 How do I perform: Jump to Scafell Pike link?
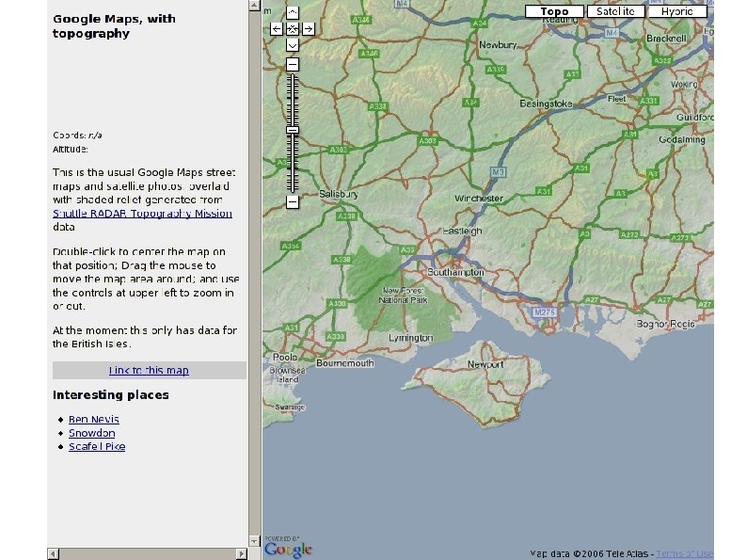[x=97, y=446]
